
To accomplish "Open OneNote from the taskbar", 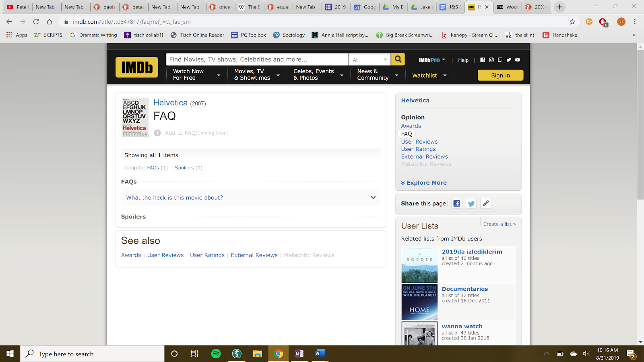I will click(x=299, y=354).
